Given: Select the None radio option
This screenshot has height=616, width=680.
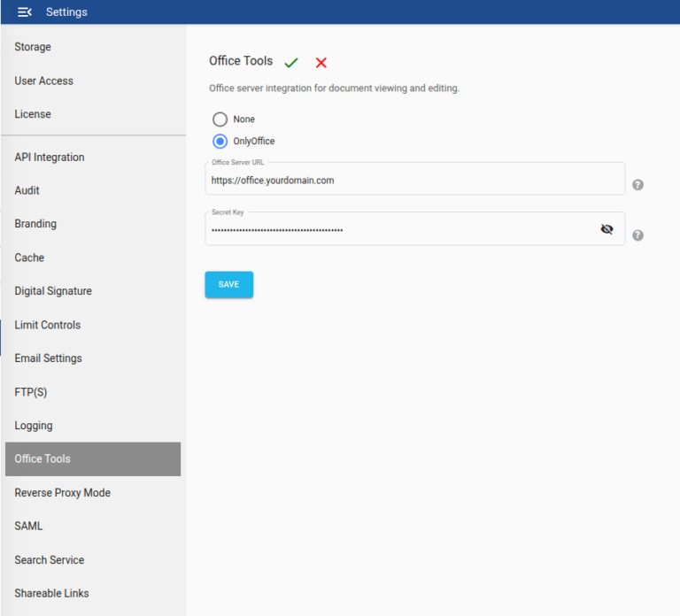Looking at the screenshot, I should coord(220,119).
